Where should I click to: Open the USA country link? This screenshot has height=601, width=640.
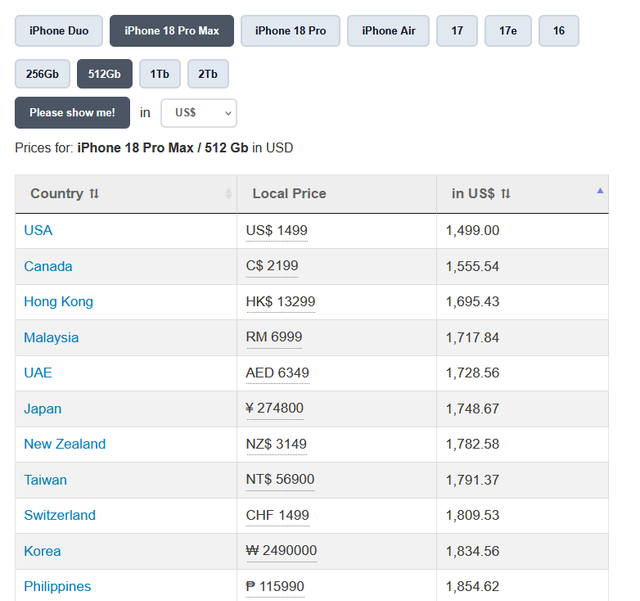point(38,230)
